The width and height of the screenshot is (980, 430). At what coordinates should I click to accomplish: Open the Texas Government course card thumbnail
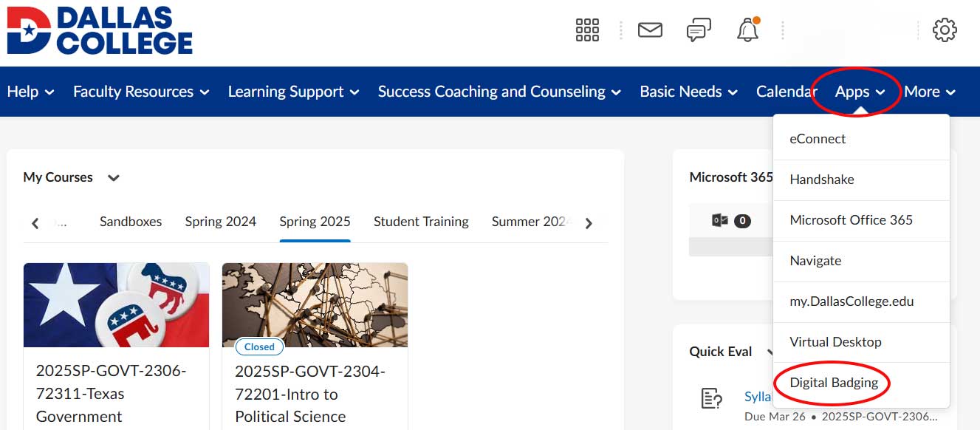pyautogui.click(x=116, y=304)
